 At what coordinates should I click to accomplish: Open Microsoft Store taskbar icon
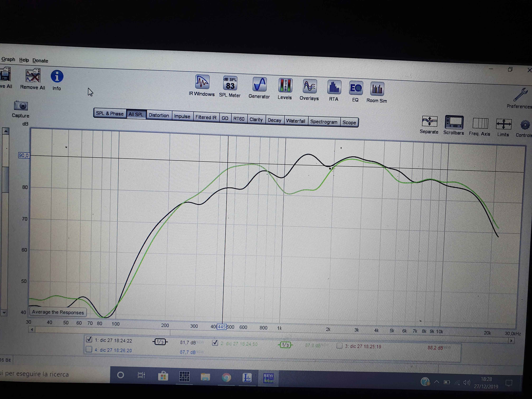(x=163, y=376)
